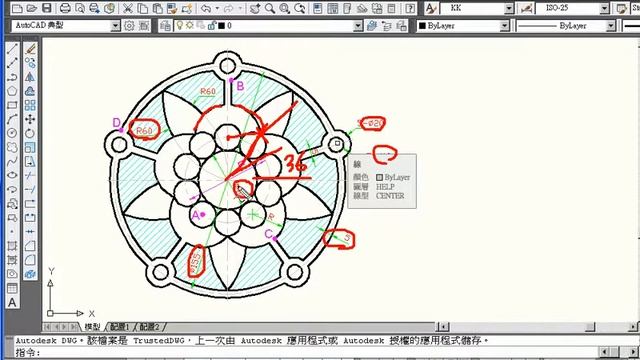Open Table Style manager icon

621,8
